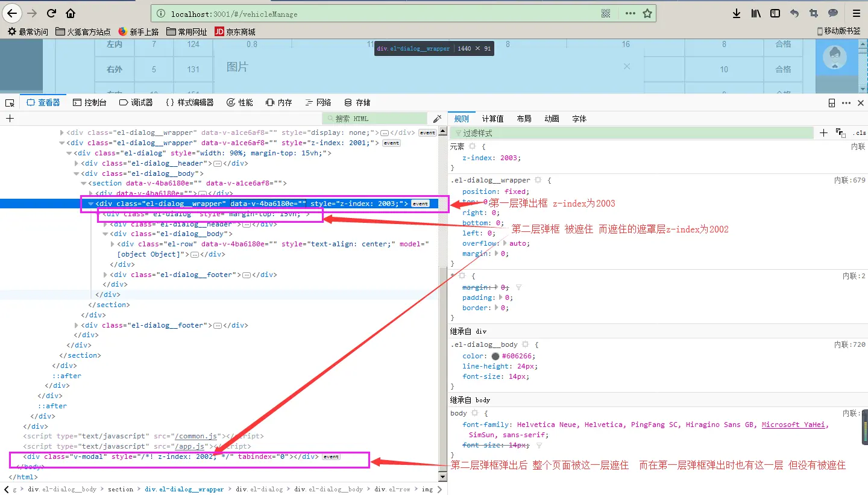Open the 最常访问 bookmarks folder
868x495 pixels.
(x=28, y=32)
